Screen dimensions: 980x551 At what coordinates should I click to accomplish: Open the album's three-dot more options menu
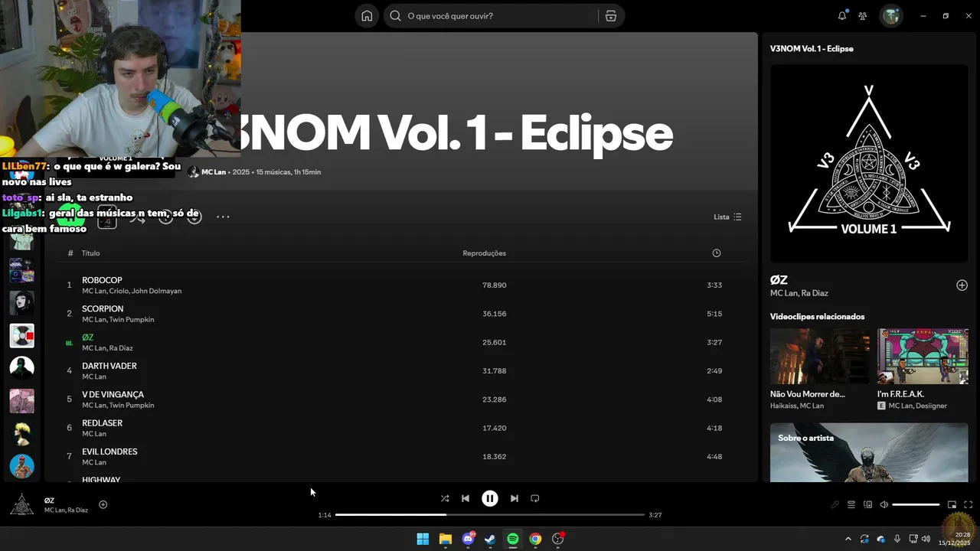click(x=223, y=217)
